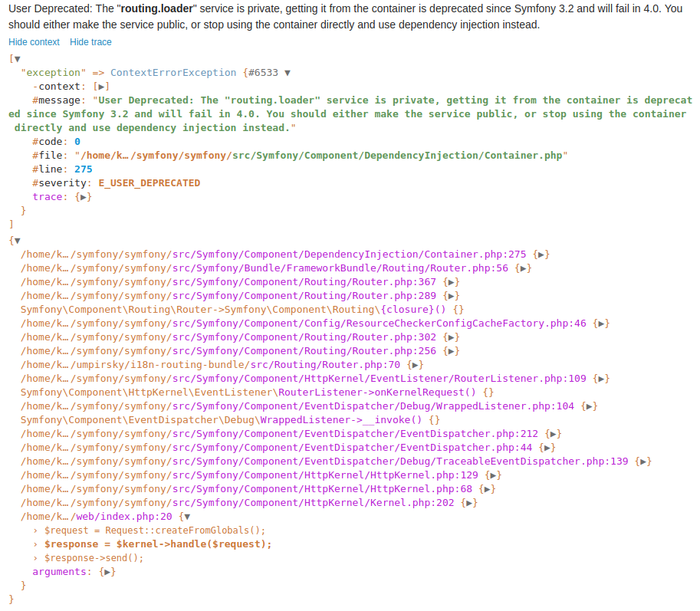Viewport: 700px width, 611px height.
Task: Click the ContextErrorException class name
Action: point(173,73)
